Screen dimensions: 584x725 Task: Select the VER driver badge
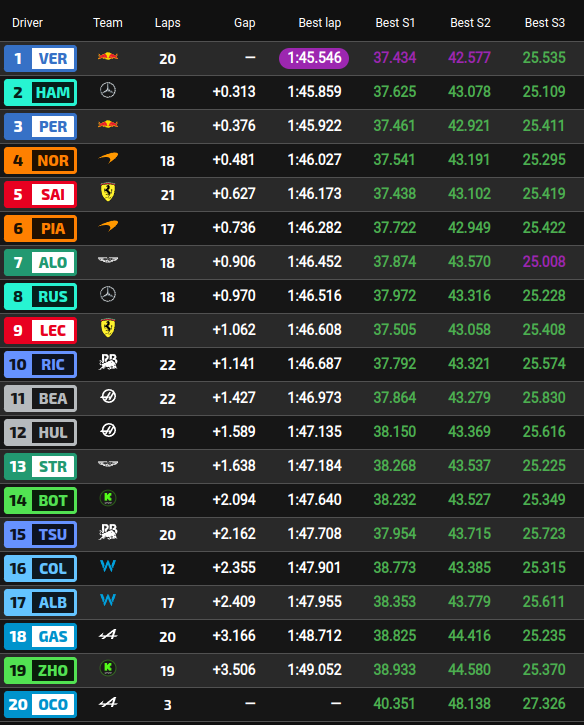pos(40,59)
